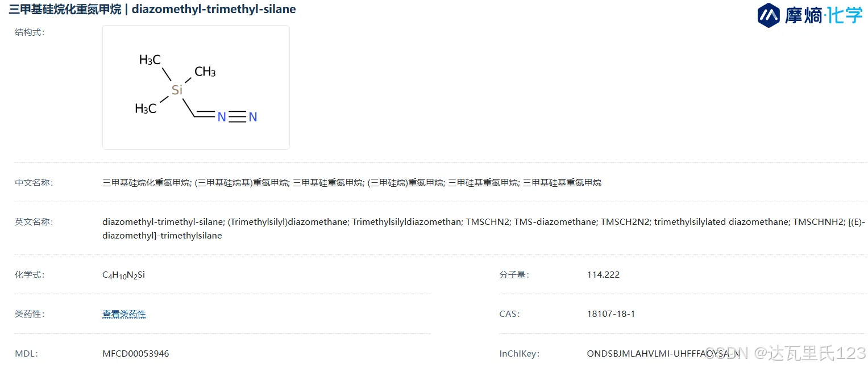Click the chemical structure image thumbnail
The height and width of the screenshot is (368, 868).
pos(196,87)
